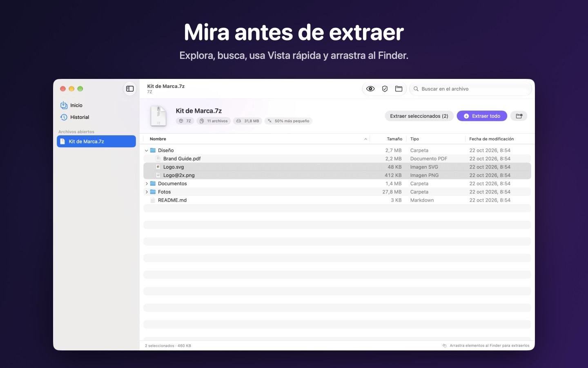Select Kit de Marca.7z in open archives
The image size is (588, 368).
96,141
